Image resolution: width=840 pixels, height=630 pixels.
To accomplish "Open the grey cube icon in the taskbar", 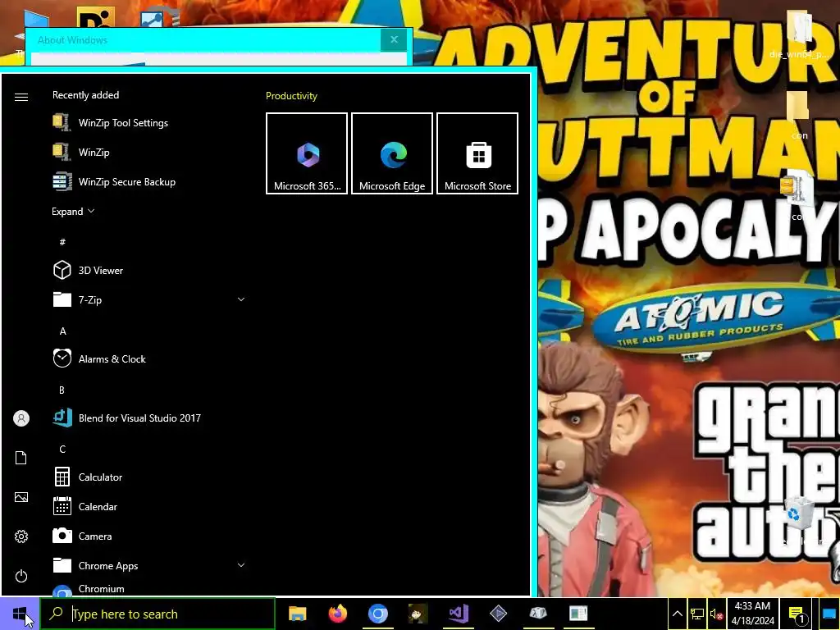I will tap(538, 614).
